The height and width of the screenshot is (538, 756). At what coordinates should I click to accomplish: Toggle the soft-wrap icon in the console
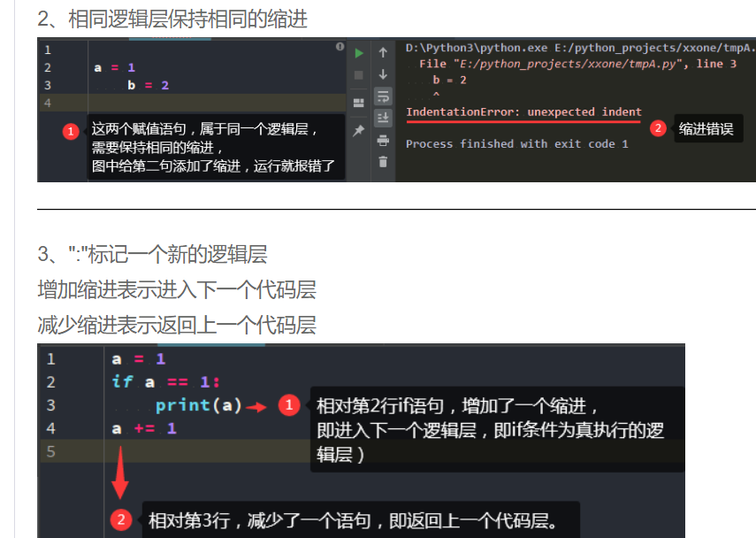tap(383, 96)
